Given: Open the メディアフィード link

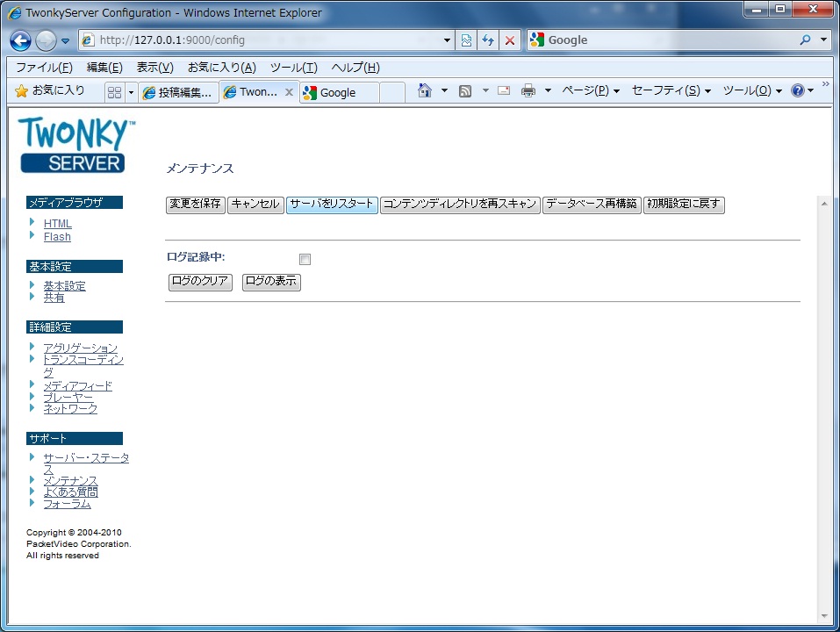Looking at the screenshot, I should (x=77, y=386).
